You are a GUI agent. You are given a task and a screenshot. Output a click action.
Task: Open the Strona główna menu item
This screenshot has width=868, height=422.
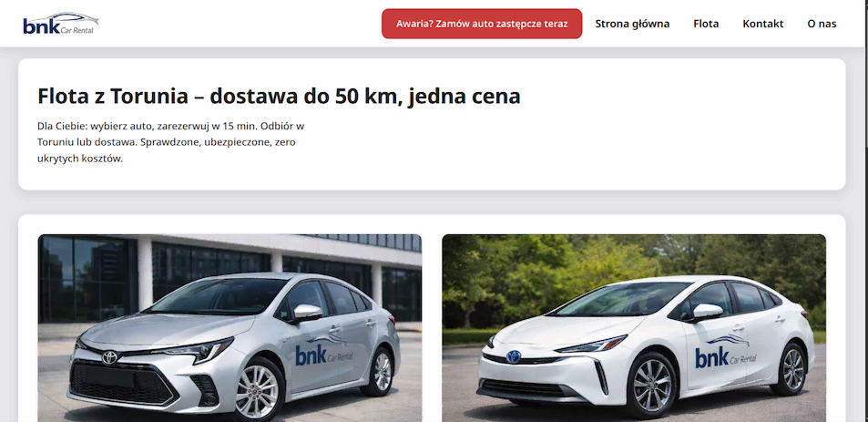(x=632, y=24)
